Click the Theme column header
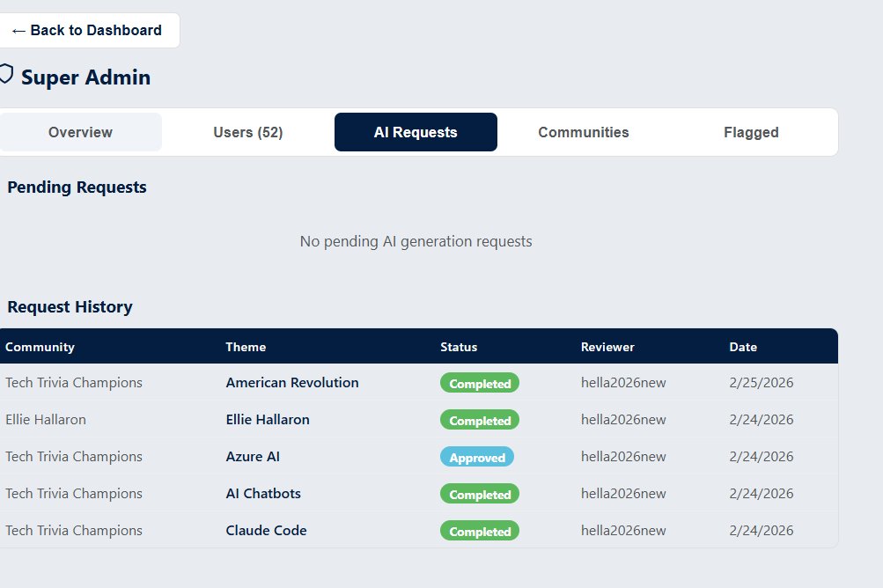This screenshot has width=883, height=588. (x=246, y=347)
